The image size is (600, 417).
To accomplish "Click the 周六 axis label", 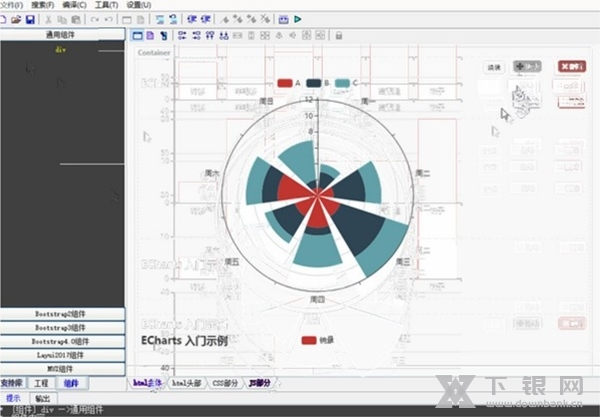I will [212, 174].
